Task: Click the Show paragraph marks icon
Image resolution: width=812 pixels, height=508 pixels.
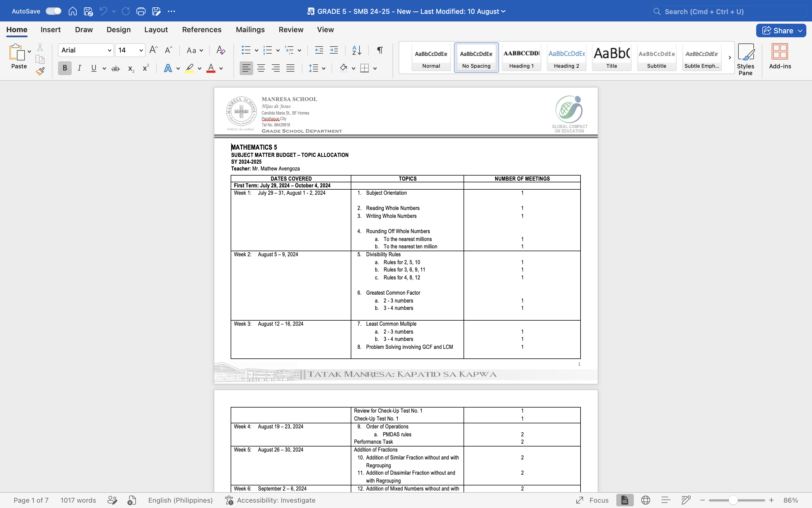Action: (380, 50)
